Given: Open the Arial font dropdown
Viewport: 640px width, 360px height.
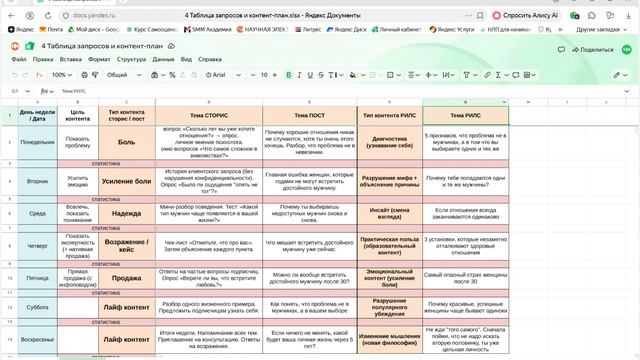Looking at the screenshot, I should coord(223,75).
